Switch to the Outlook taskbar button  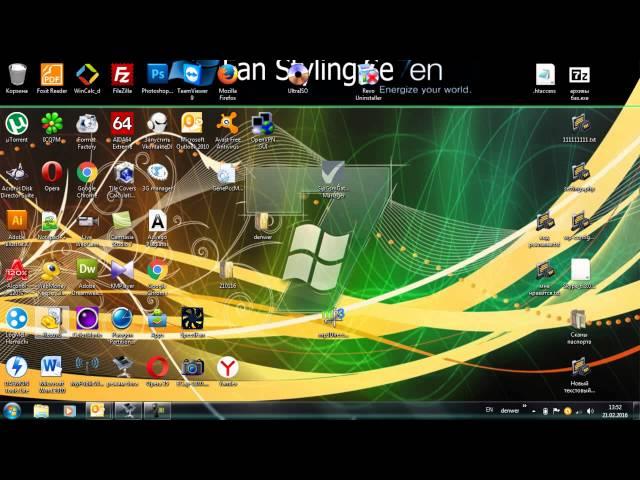click(98, 411)
